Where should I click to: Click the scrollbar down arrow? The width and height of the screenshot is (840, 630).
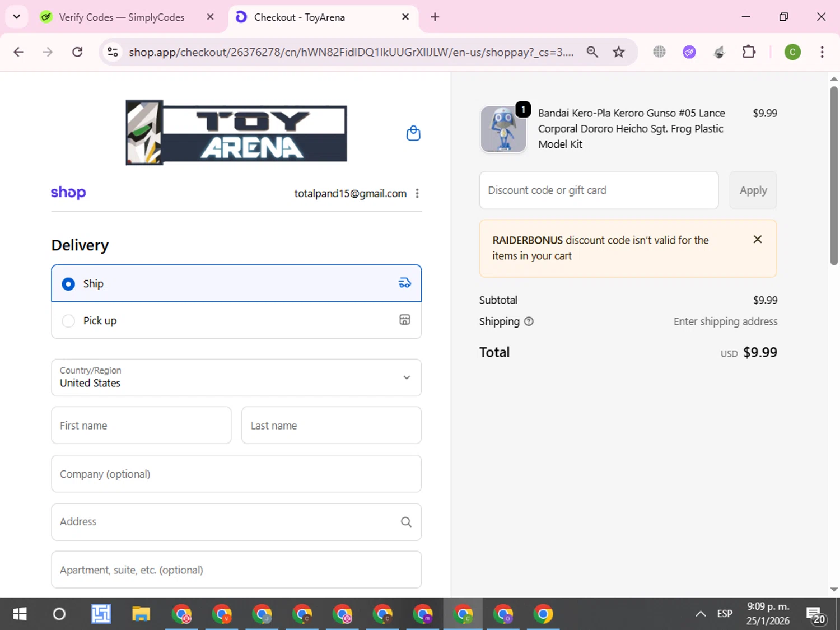click(x=834, y=590)
